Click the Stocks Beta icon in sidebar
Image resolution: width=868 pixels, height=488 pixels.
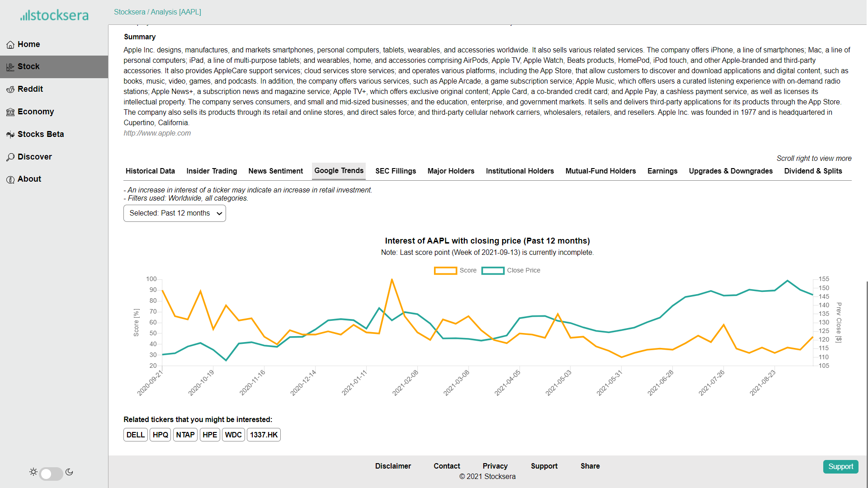tap(10, 135)
